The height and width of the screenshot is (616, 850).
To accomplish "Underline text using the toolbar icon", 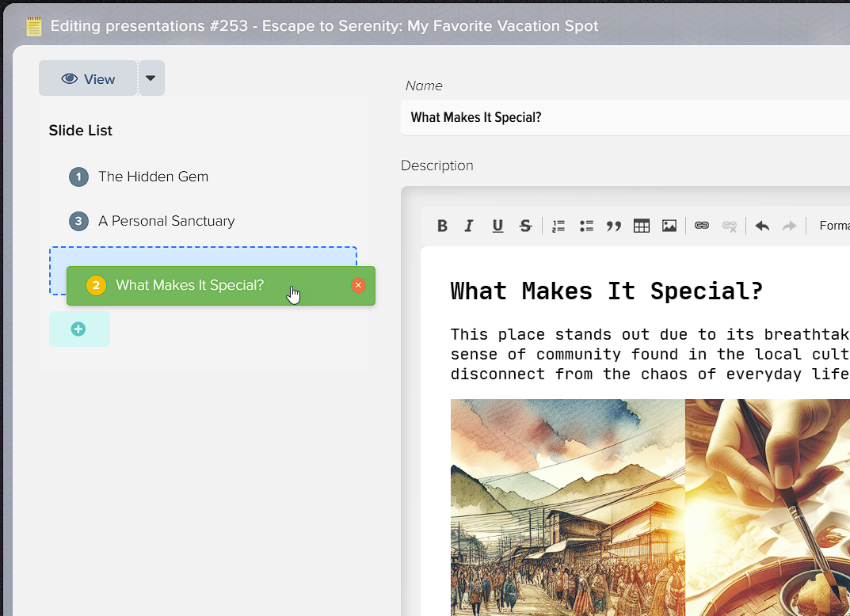I will click(497, 226).
